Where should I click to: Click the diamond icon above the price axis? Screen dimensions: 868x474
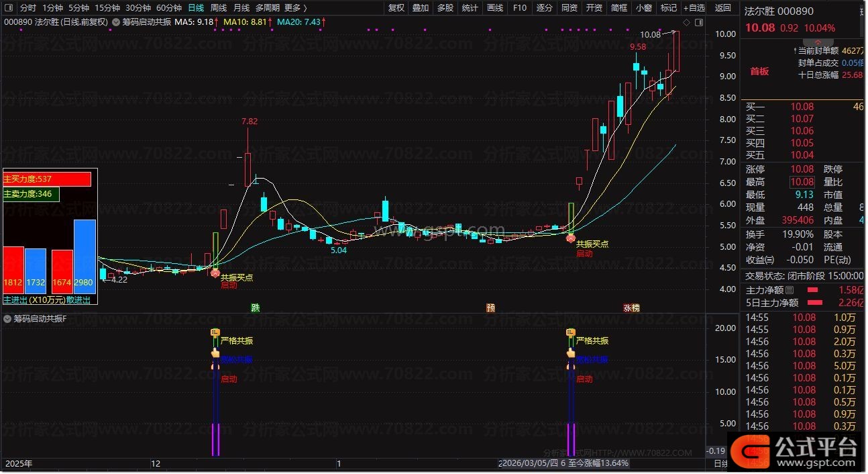(686, 22)
